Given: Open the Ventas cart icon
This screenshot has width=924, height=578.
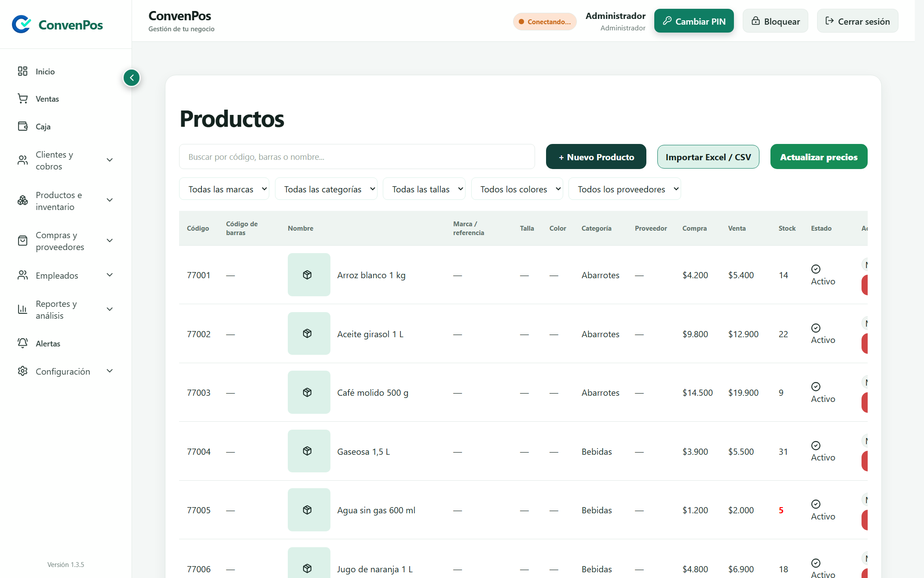Looking at the screenshot, I should 22,99.
